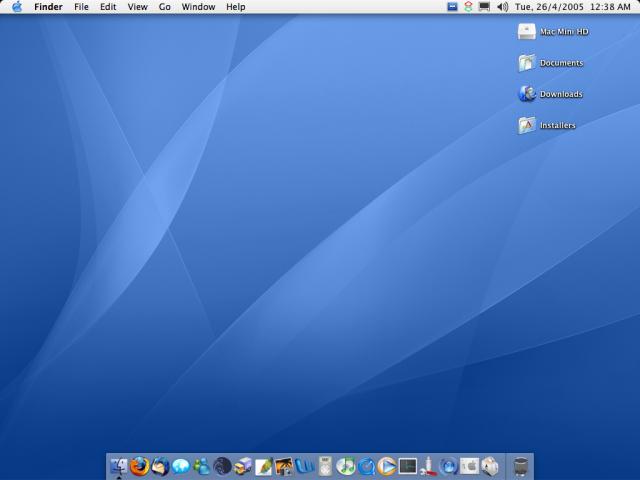Image resolution: width=640 pixels, height=480 pixels.
Task: Launch Windows Media Player from the Dock
Action: click(387, 466)
